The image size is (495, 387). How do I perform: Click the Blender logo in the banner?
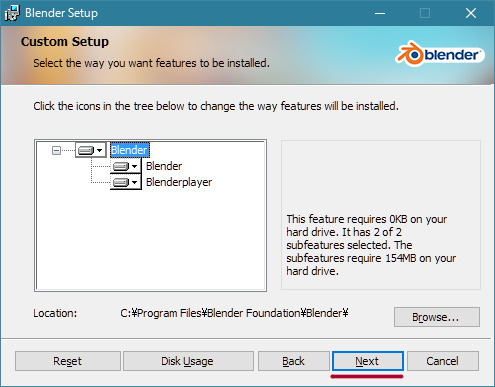(x=439, y=54)
